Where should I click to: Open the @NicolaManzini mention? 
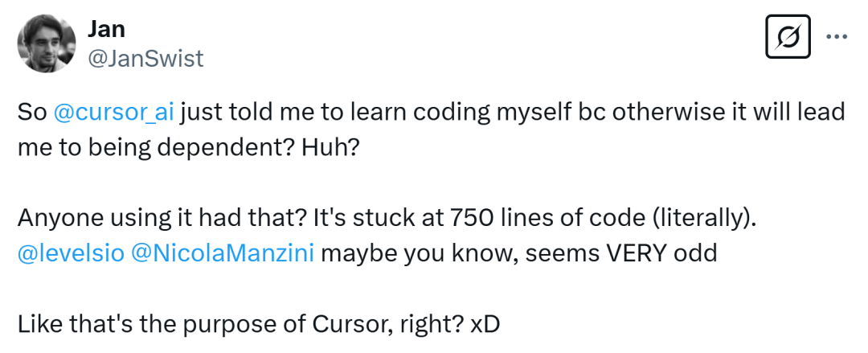[223, 253]
